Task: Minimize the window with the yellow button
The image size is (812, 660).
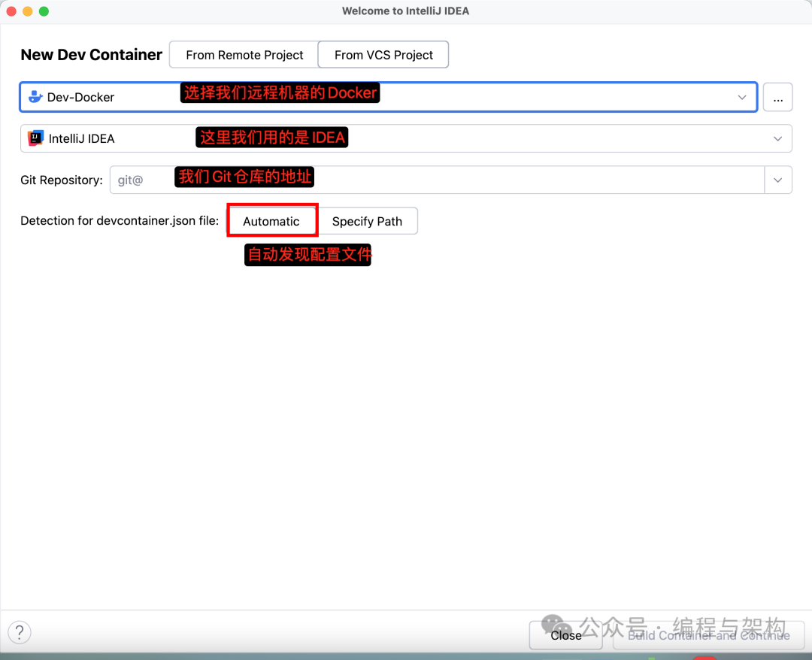Action: tap(28, 11)
